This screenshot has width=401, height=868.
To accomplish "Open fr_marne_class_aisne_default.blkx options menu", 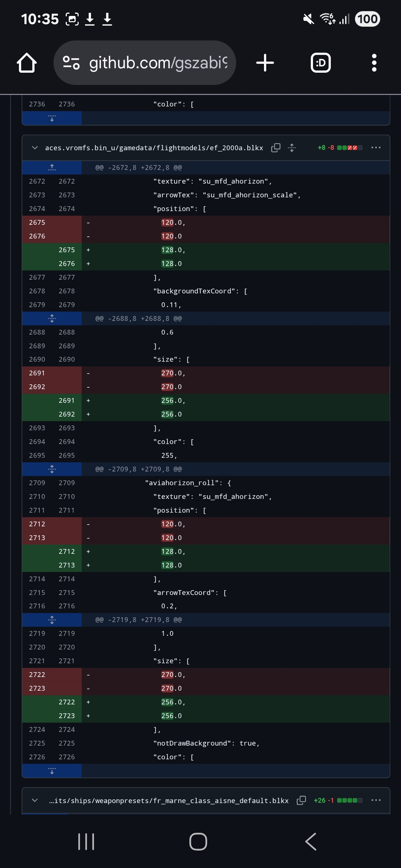I will point(376,800).
